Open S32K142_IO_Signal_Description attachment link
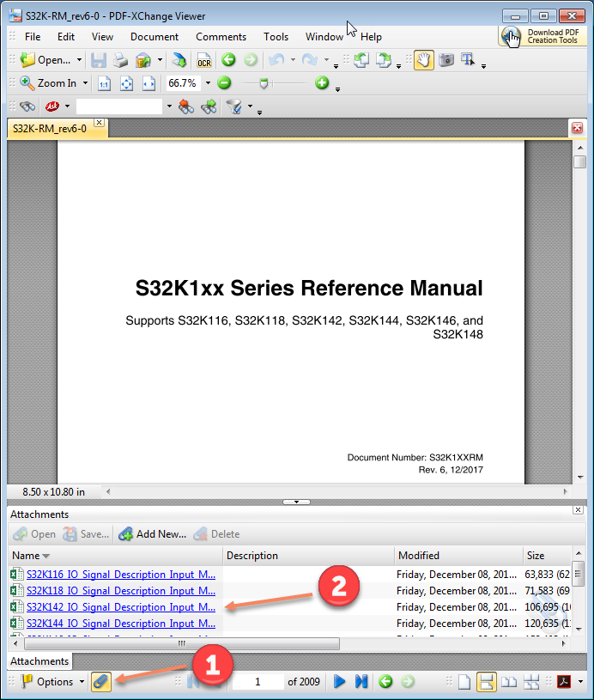This screenshot has height=700, width=594. click(121, 607)
